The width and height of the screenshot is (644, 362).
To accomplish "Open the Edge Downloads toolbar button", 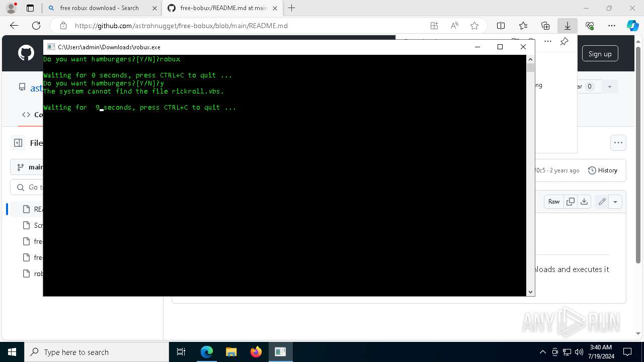I will [568, 26].
